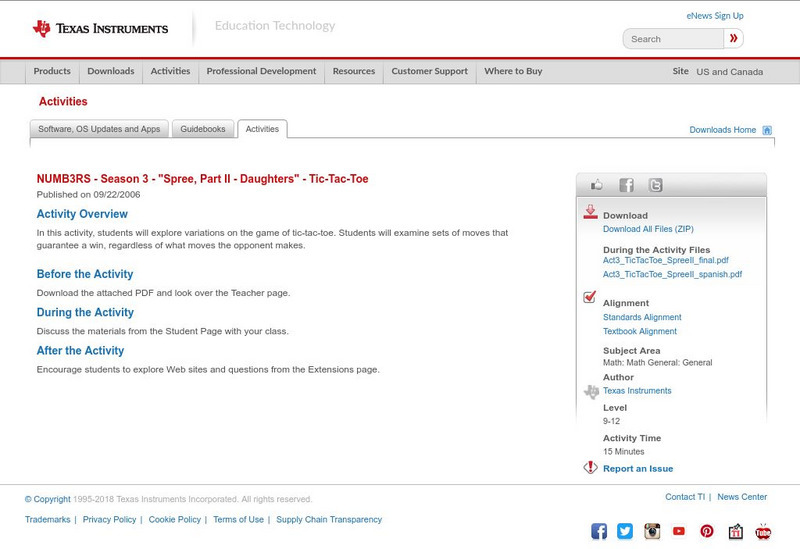Open Professional Development menu
800x549 pixels.
coord(261,71)
